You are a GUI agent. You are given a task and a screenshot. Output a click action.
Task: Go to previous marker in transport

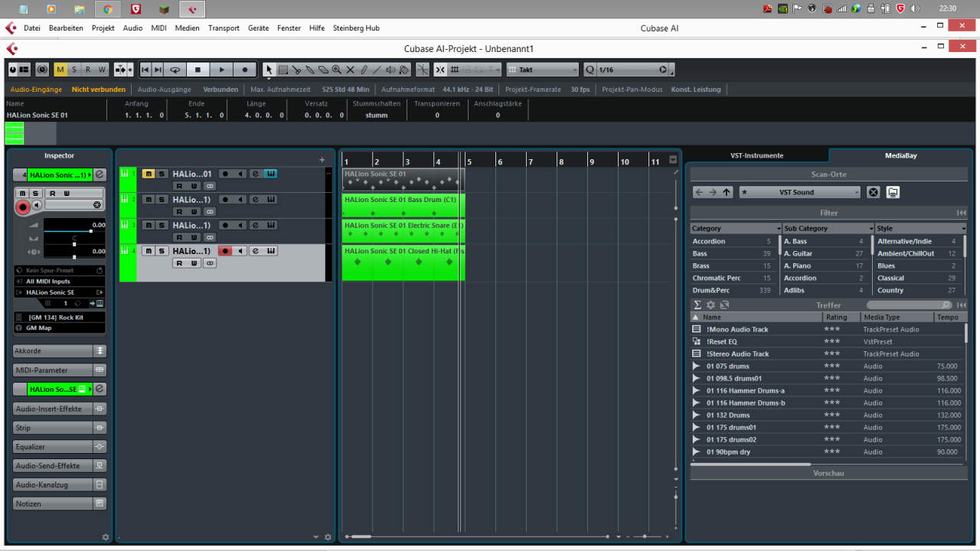coord(145,70)
